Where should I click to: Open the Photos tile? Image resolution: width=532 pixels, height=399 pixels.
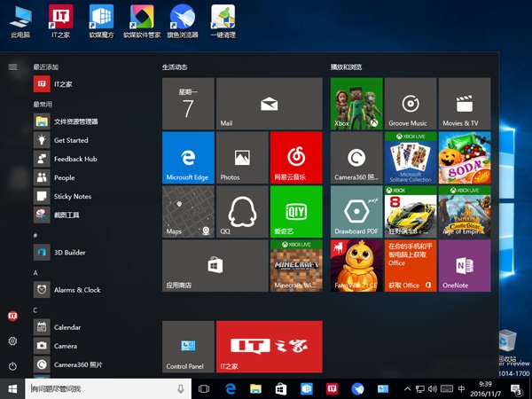(x=242, y=158)
